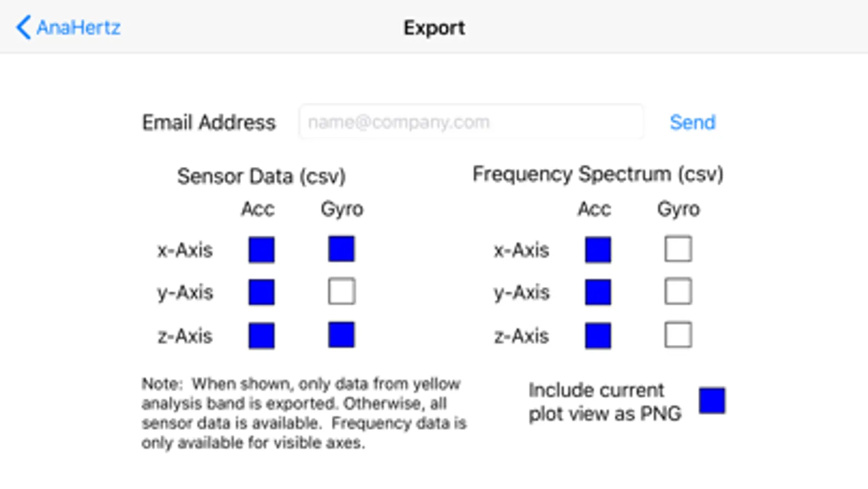Uncheck Sensor Data Gyro x-Axis checkbox

[341, 249]
